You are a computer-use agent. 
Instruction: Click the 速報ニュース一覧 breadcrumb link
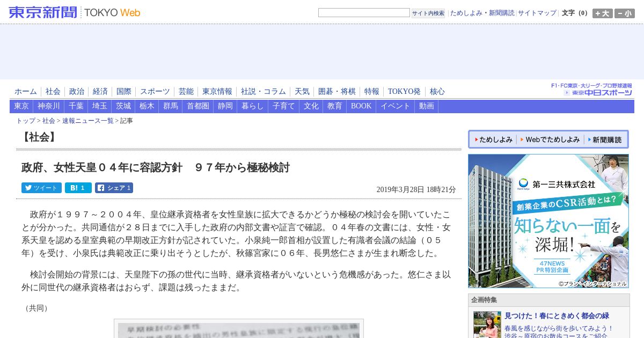[88, 121]
